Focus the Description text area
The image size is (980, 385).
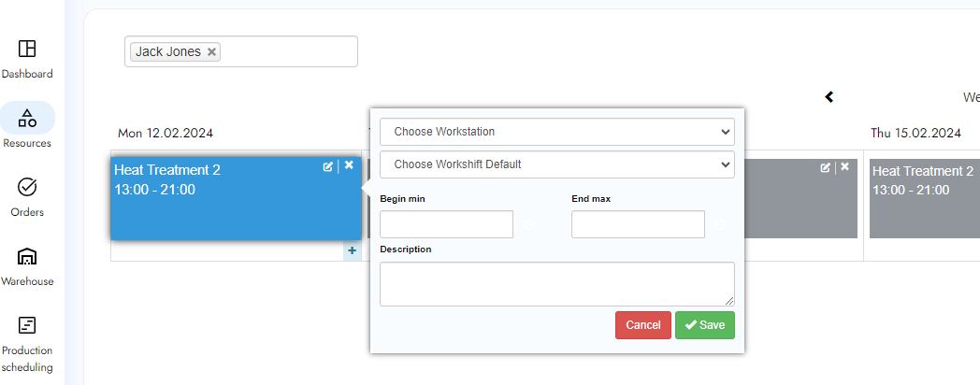[x=556, y=283]
